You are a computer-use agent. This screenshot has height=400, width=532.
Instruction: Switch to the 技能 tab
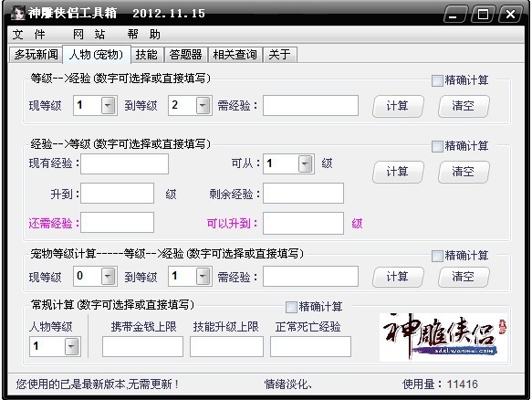tap(147, 54)
